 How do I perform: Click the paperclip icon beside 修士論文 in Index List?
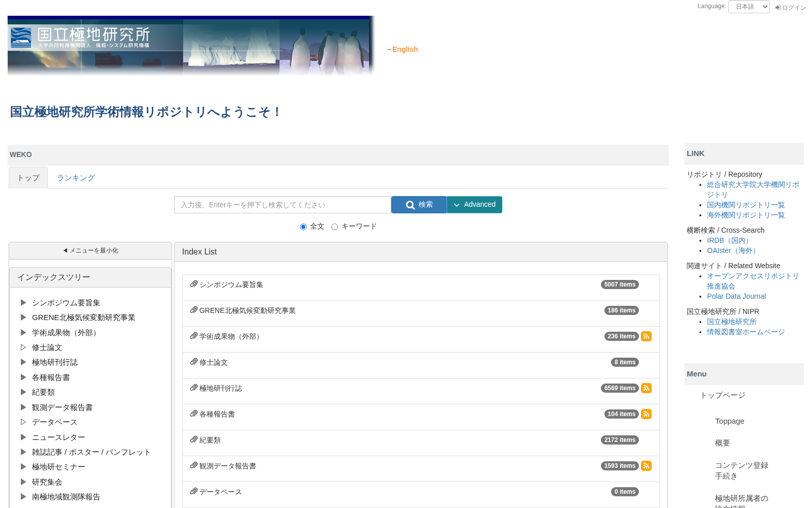click(x=194, y=362)
